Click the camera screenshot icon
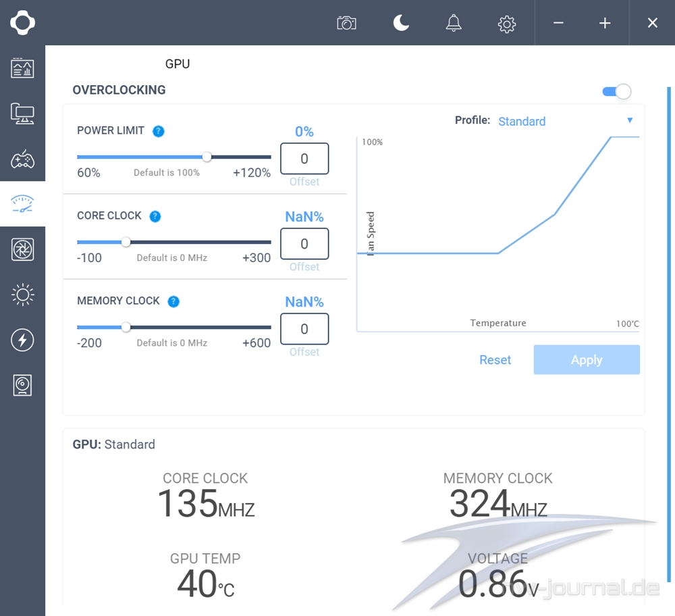The image size is (675, 616). point(346,23)
